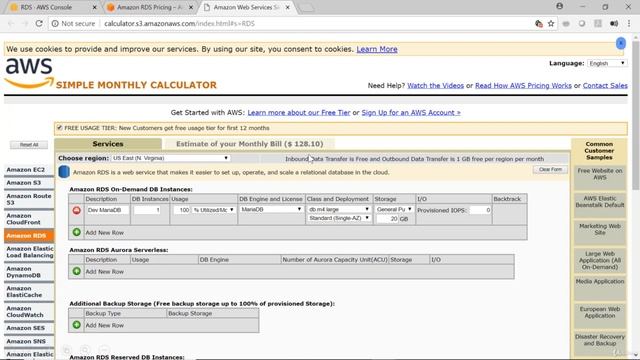Select Amazon RDS in the sidebar
This screenshot has width=640, height=360.
(29, 236)
